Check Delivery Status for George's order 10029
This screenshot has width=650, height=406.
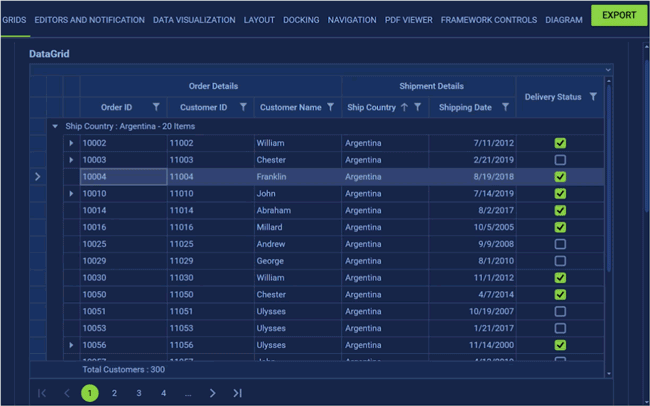pyautogui.click(x=560, y=261)
